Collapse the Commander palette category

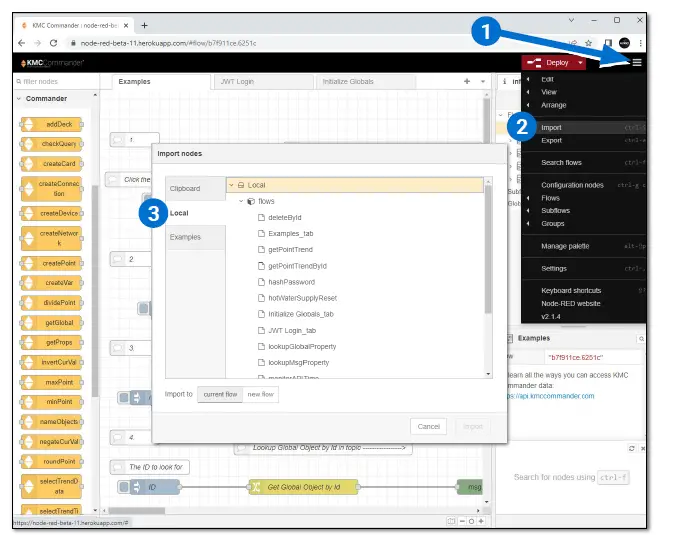point(19,99)
